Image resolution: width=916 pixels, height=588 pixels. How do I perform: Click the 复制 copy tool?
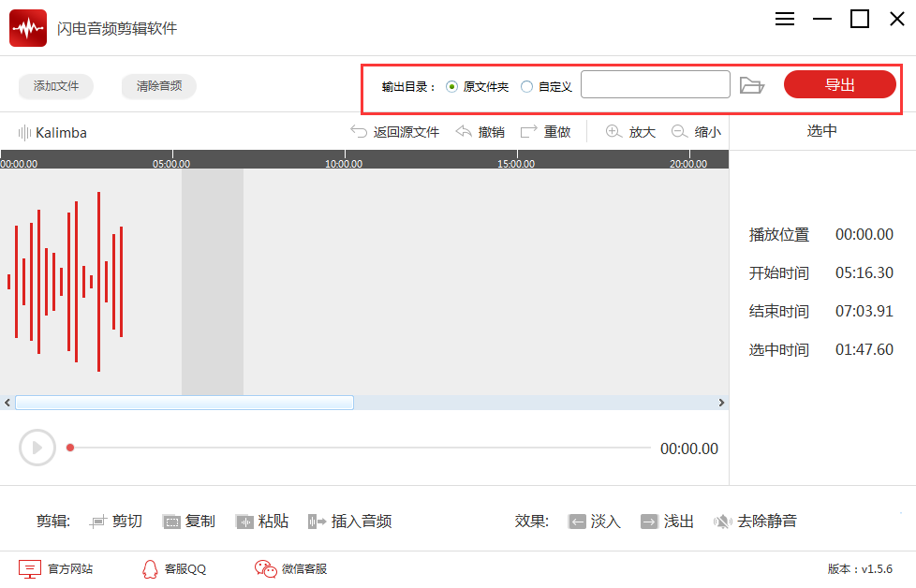[188, 521]
